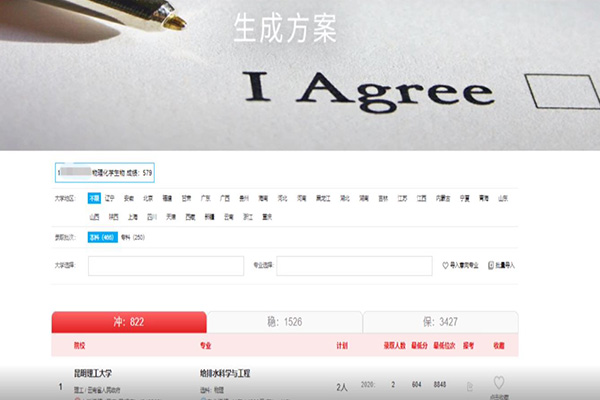Click the 院校 column header
600x400 pixels.
pyautogui.click(x=80, y=346)
